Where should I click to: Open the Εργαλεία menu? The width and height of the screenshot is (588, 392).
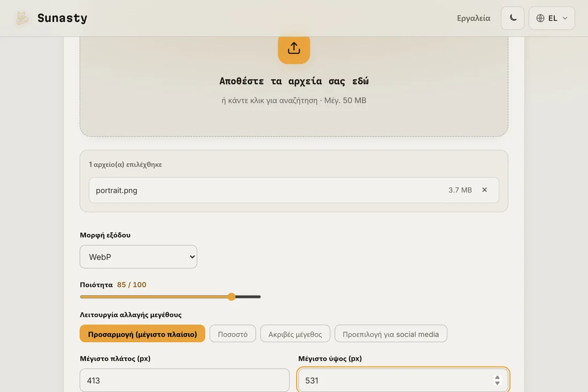pos(473,18)
